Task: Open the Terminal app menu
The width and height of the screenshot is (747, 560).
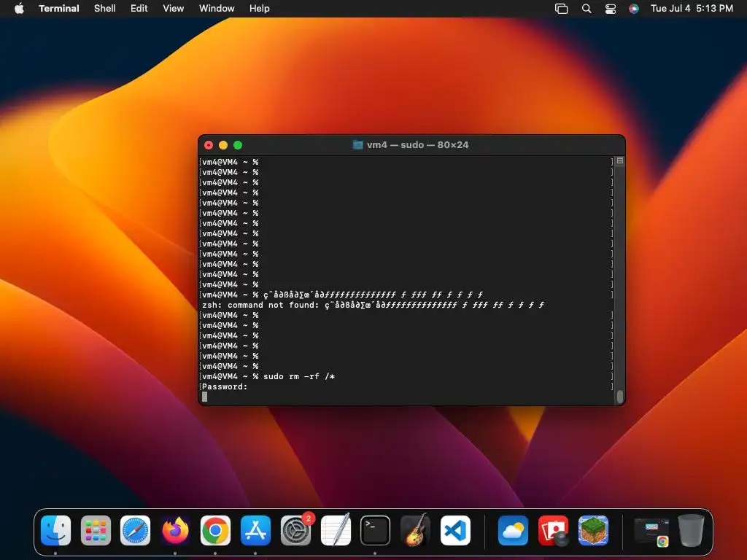Action: 59,8
